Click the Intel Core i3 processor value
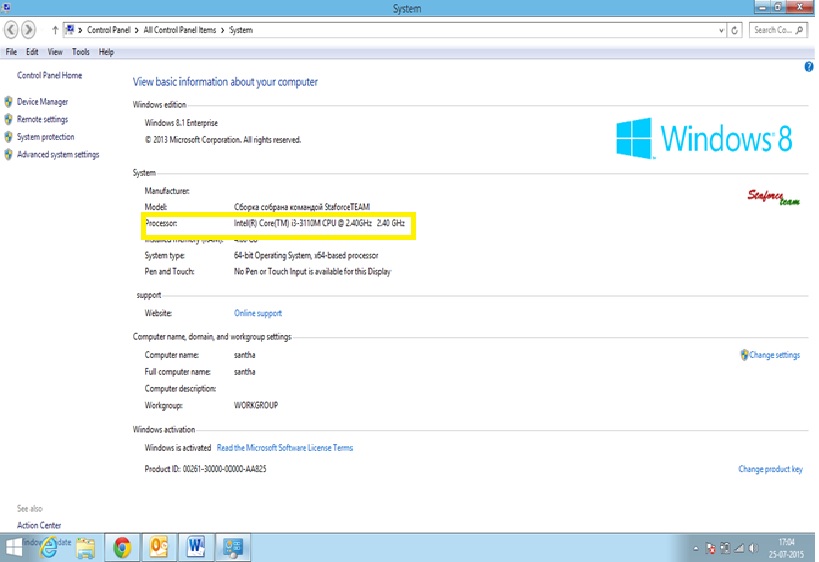 point(319,223)
